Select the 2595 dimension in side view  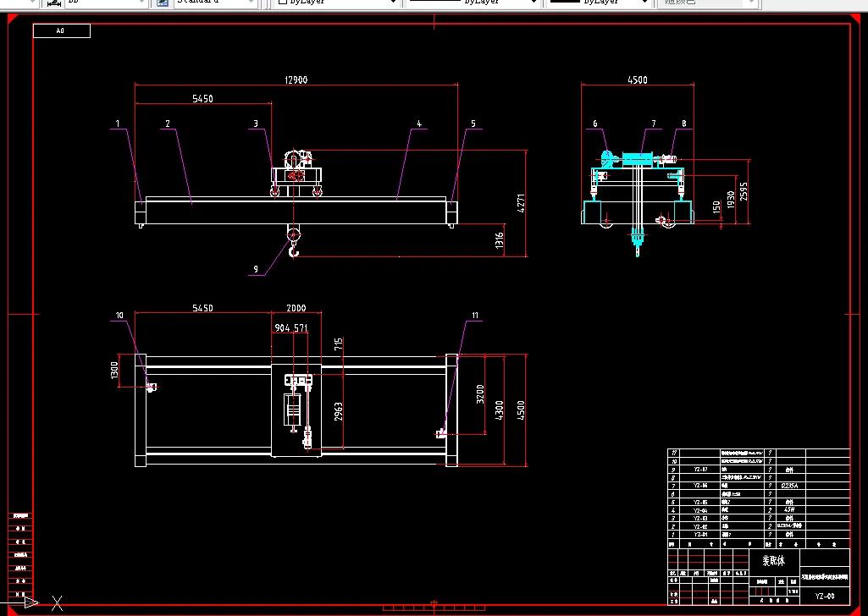click(x=744, y=191)
